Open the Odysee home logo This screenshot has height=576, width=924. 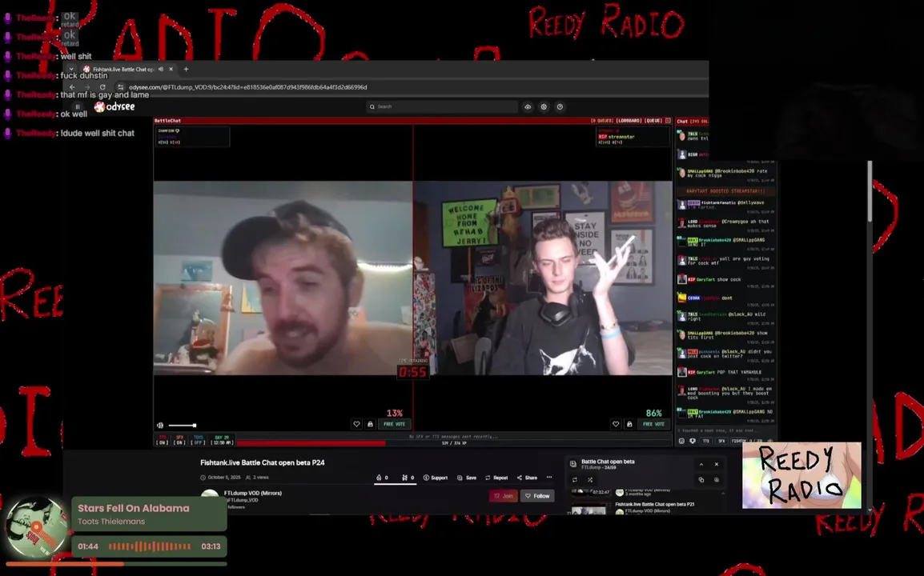point(114,106)
